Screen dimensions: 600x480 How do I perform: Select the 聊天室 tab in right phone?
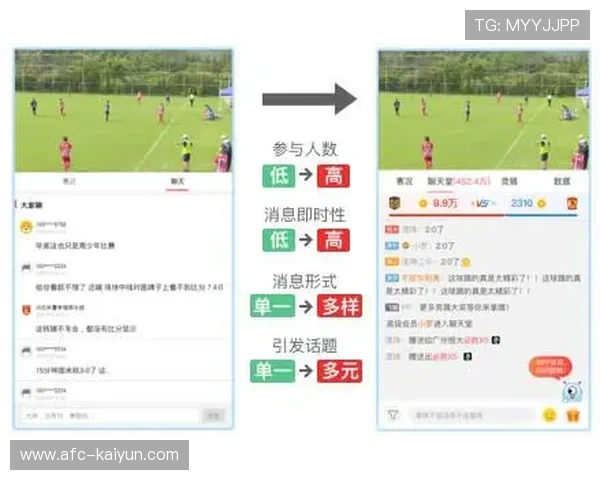[x=458, y=181]
